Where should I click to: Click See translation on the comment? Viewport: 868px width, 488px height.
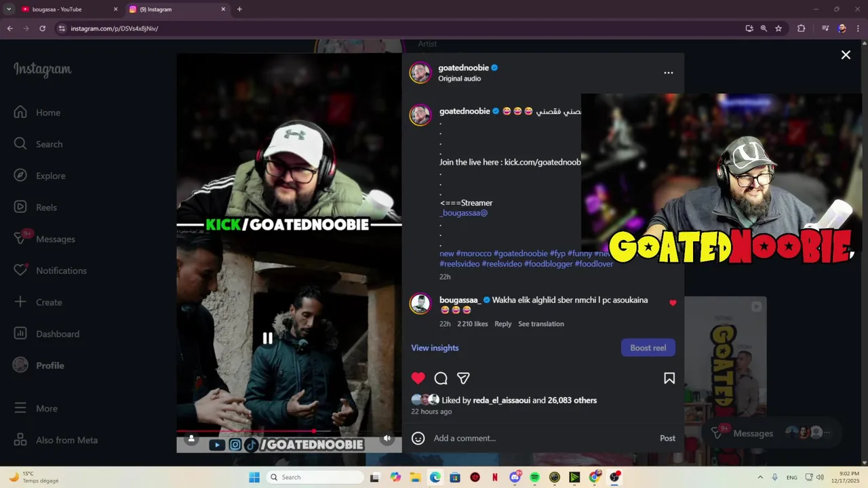(541, 324)
